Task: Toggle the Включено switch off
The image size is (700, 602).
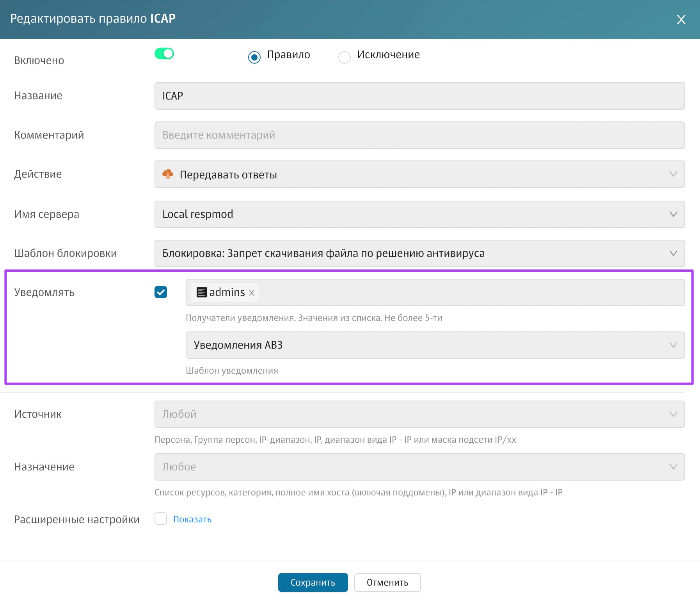Action: click(x=164, y=53)
